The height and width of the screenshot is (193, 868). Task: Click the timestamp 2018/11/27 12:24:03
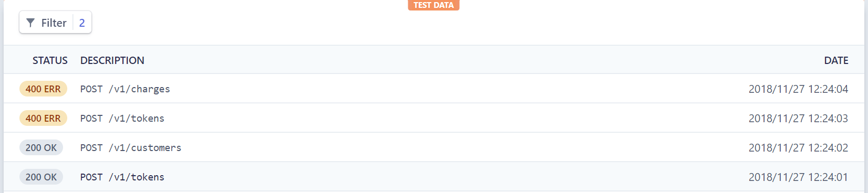coord(798,118)
